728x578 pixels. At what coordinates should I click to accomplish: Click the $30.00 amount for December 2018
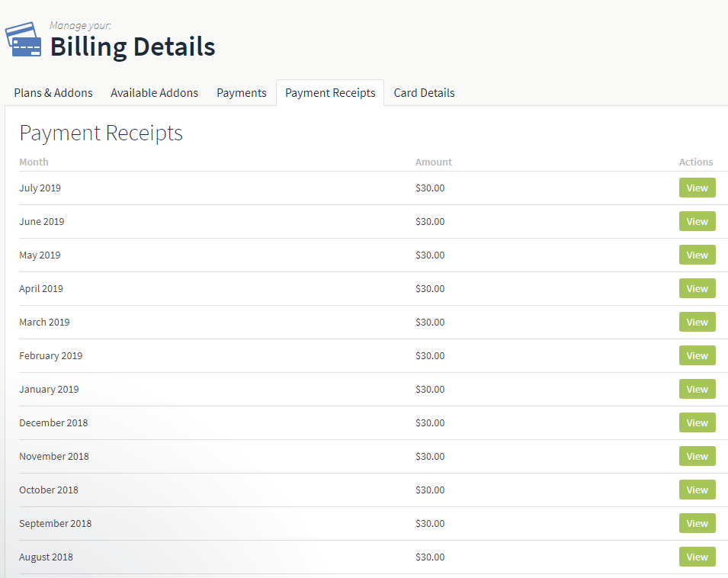pyautogui.click(x=430, y=423)
